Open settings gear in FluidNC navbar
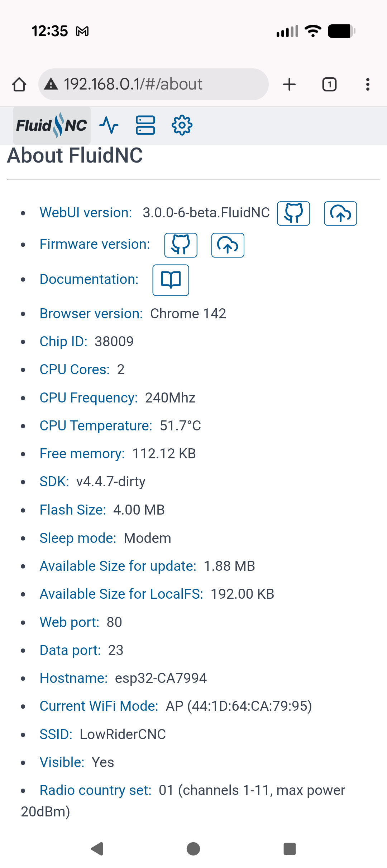This screenshot has width=387, height=868. pos(182,125)
